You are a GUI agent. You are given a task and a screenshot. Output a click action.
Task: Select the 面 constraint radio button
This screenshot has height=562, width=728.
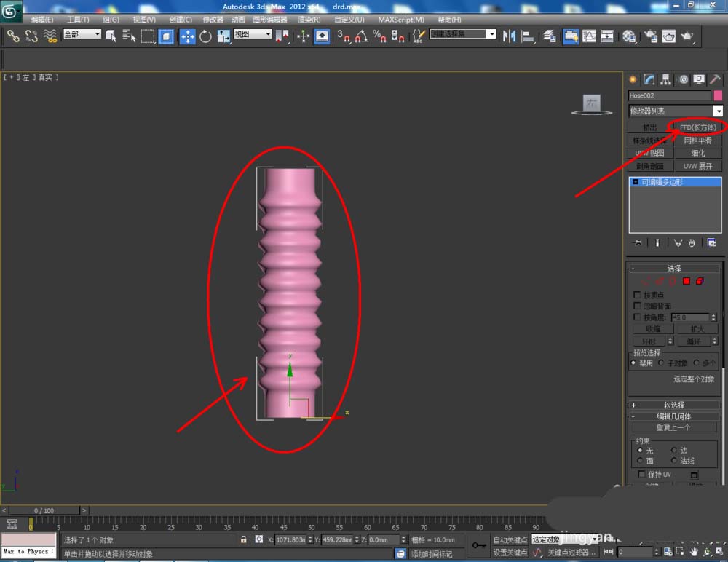[x=640, y=460]
